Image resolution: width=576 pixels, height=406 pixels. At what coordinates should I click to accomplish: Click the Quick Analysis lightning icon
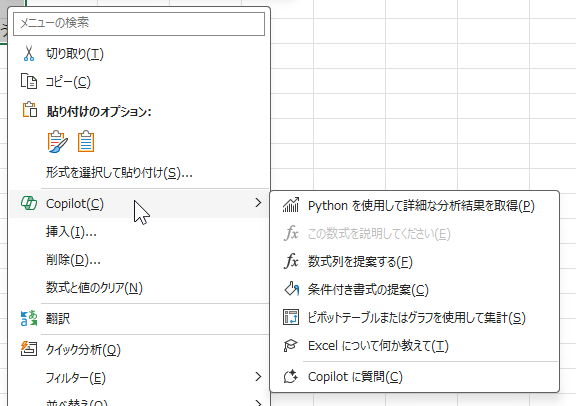29,349
